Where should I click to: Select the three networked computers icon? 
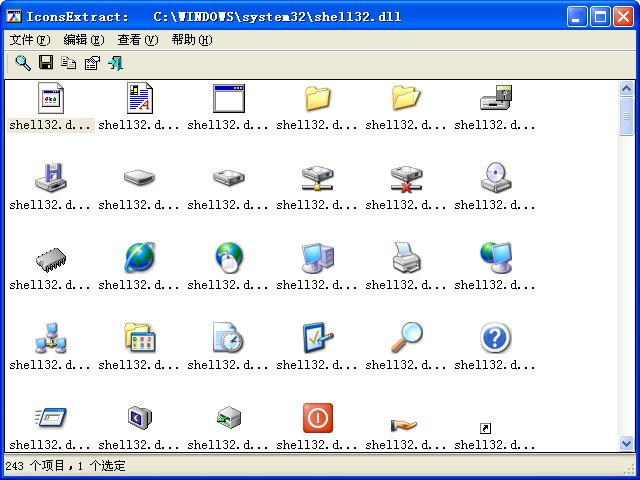pos(51,338)
